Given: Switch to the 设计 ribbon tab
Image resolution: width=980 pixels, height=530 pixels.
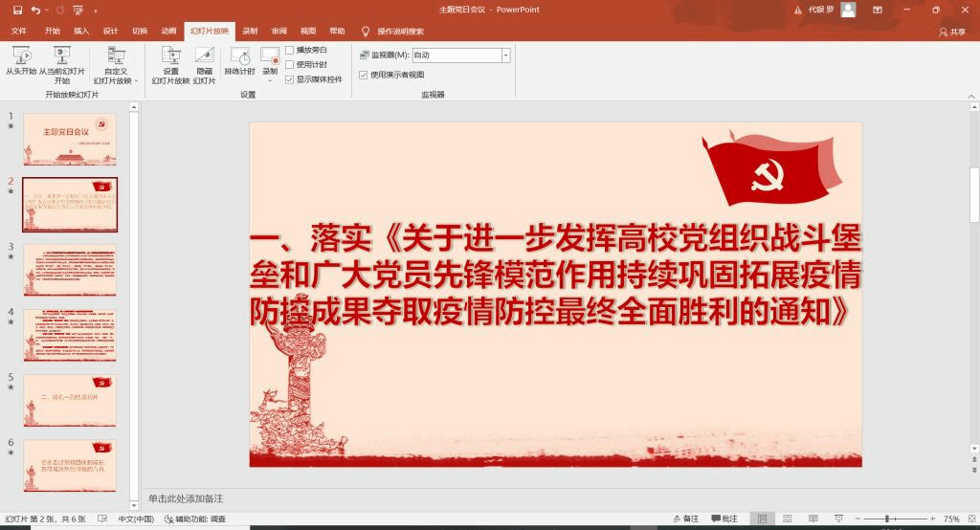Looking at the screenshot, I should point(110,31).
